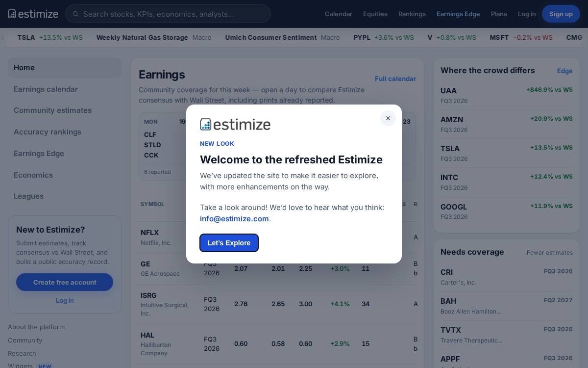Close the welcome dialog with the X
Screen dimensions: 588x368
coord(388,118)
